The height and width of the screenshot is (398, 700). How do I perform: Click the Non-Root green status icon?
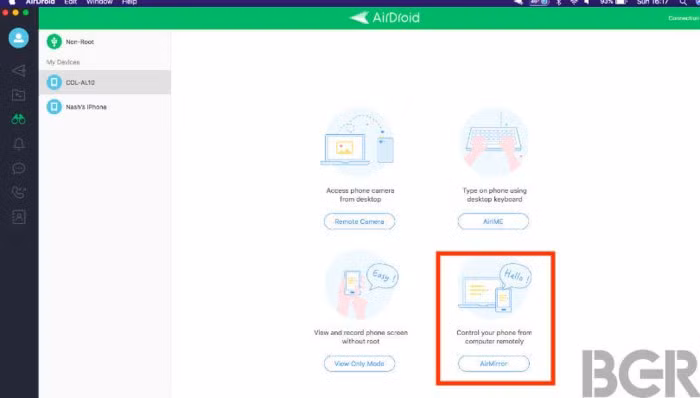click(x=54, y=41)
